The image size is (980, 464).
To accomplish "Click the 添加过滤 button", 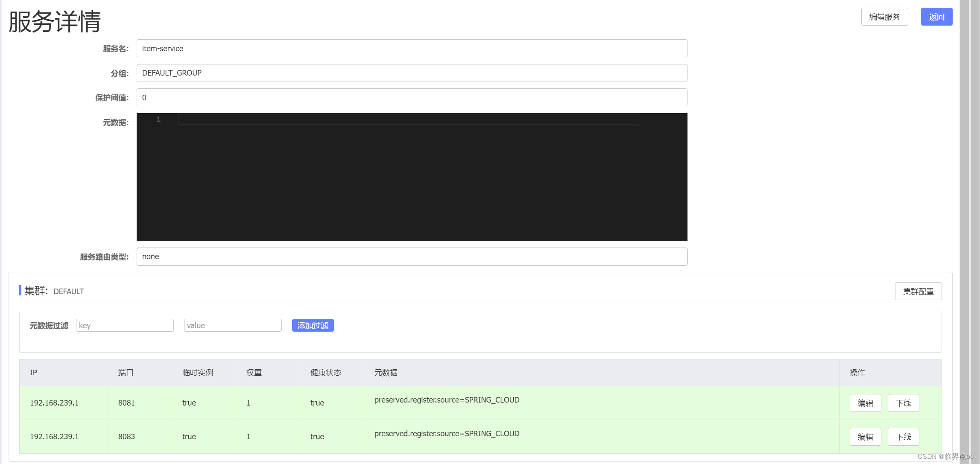I will tap(313, 325).
